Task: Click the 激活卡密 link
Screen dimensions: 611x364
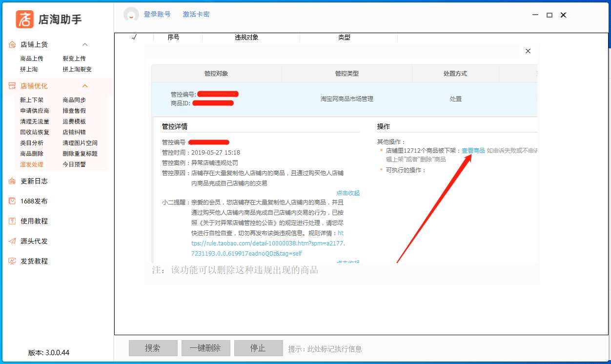Action: (196, 14)
